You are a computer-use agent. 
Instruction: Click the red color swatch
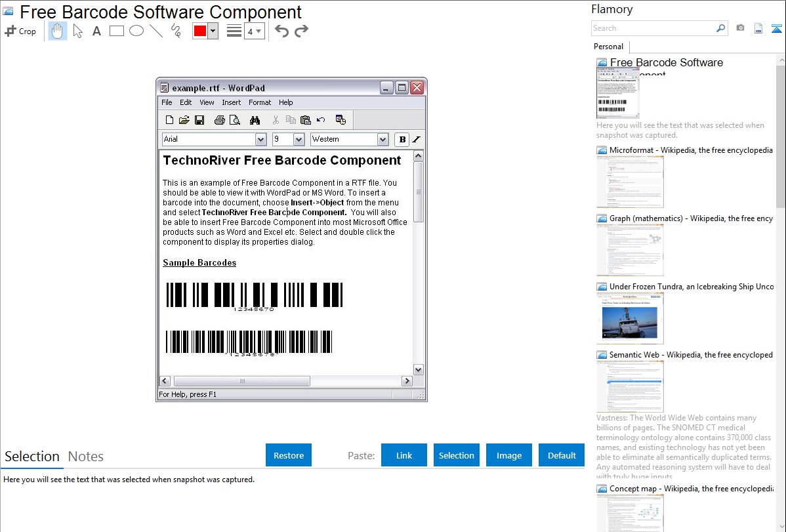[200, 31]
